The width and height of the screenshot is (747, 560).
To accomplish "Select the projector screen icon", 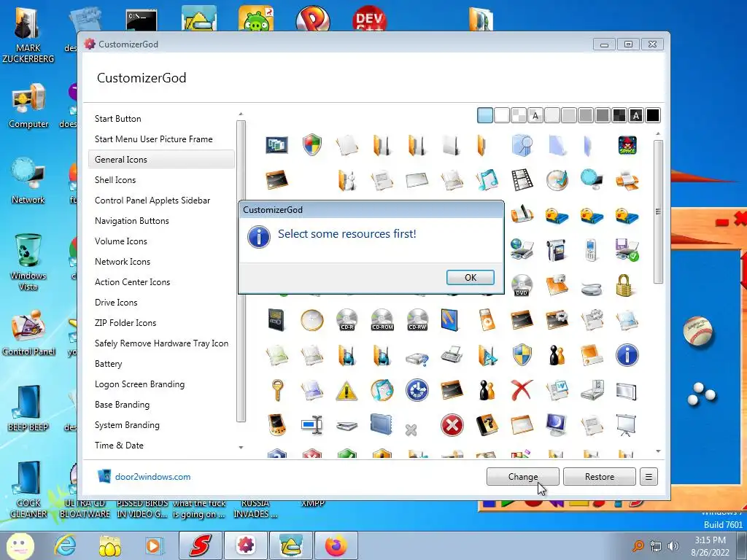I will click(x=627, y=425).
